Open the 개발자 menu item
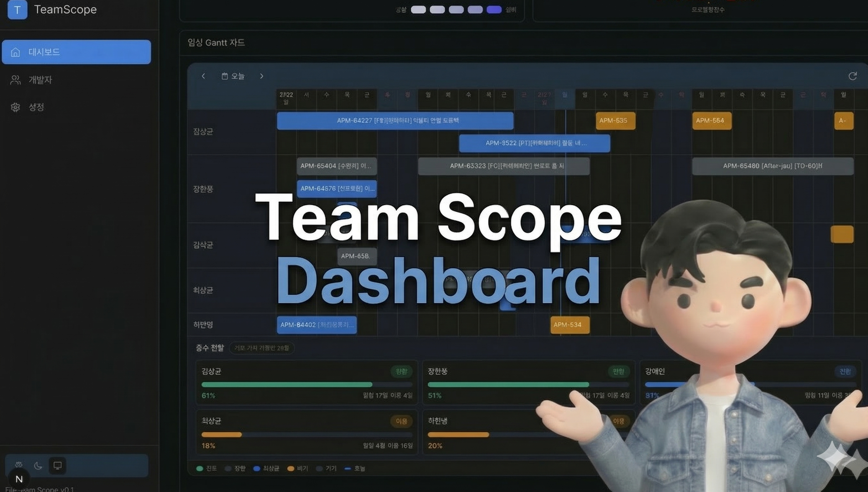The width and height of the screenshot is (868, 492). point(40,80)
